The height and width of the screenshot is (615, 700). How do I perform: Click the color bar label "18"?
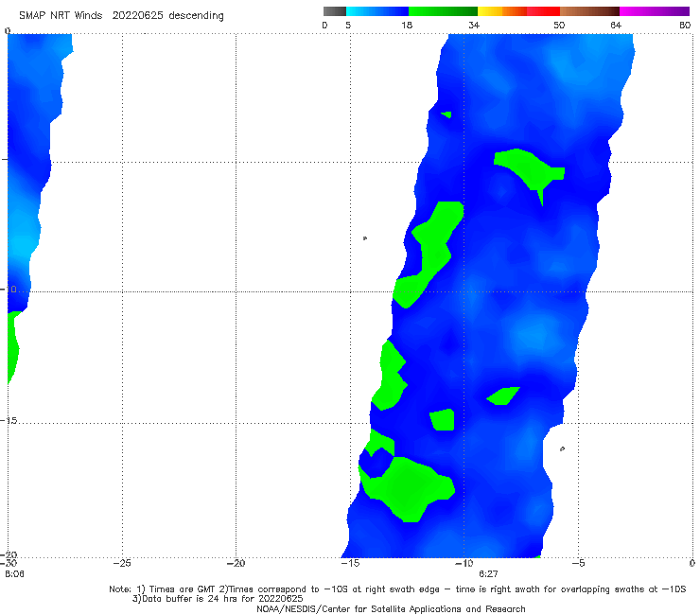(407, 26)
